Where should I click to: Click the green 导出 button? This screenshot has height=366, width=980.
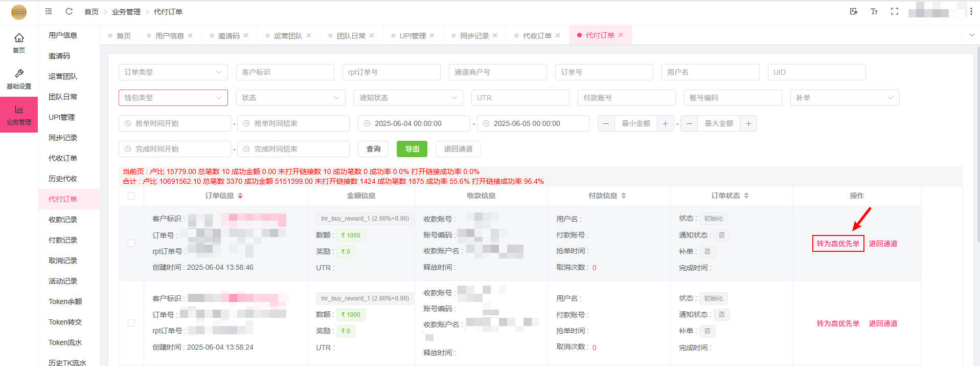(412, 149)
